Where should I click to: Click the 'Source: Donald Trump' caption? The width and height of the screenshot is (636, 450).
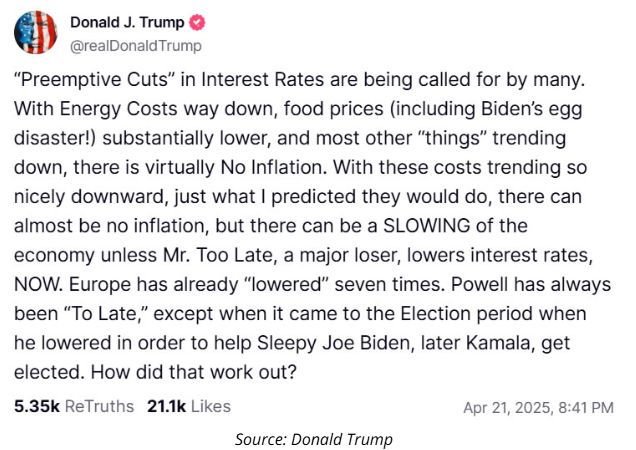tap(316, 439)
